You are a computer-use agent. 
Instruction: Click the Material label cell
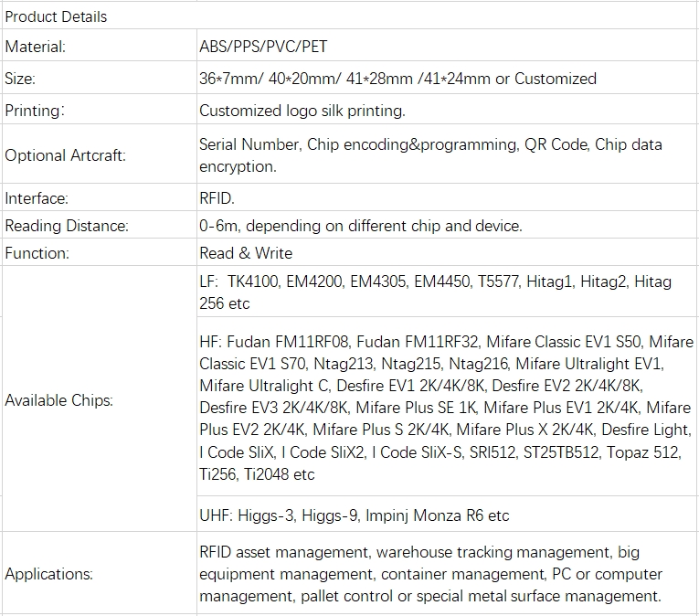(100, 46)
